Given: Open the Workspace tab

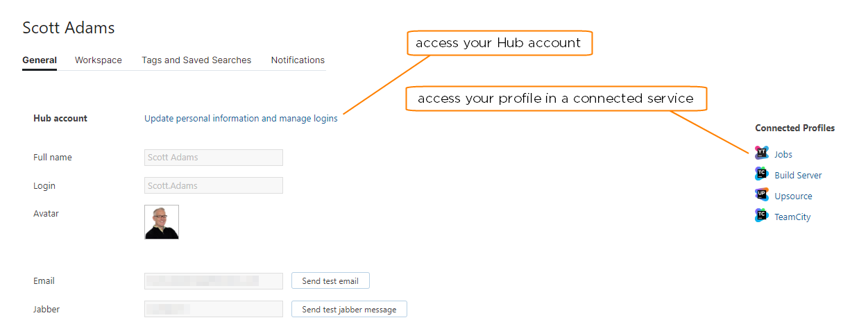Looking at the screenshot, I should point(99,60).
